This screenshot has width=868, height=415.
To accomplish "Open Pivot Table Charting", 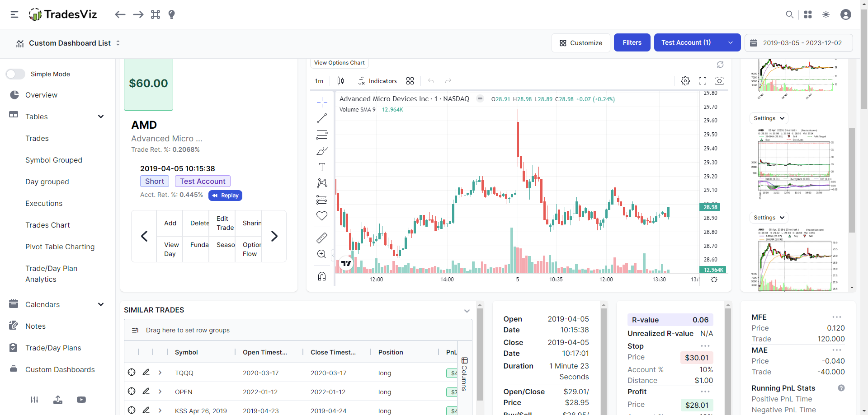I will click(x=60, y=247).
